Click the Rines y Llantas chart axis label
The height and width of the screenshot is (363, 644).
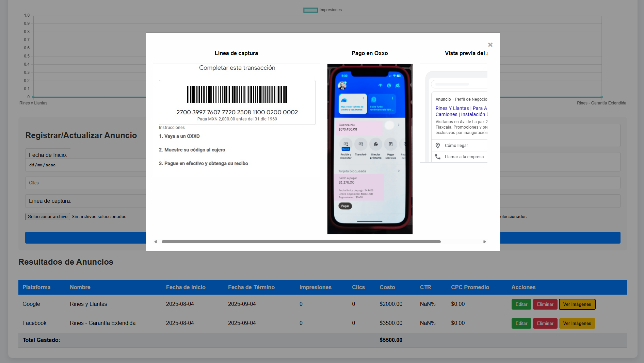coord(33,103)
